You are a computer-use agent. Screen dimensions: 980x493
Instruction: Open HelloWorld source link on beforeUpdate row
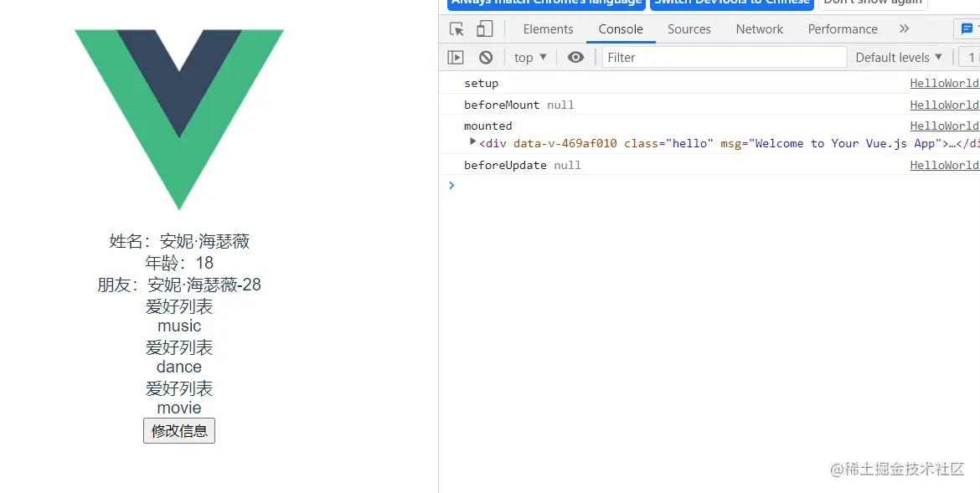click(x=944, y=165)
